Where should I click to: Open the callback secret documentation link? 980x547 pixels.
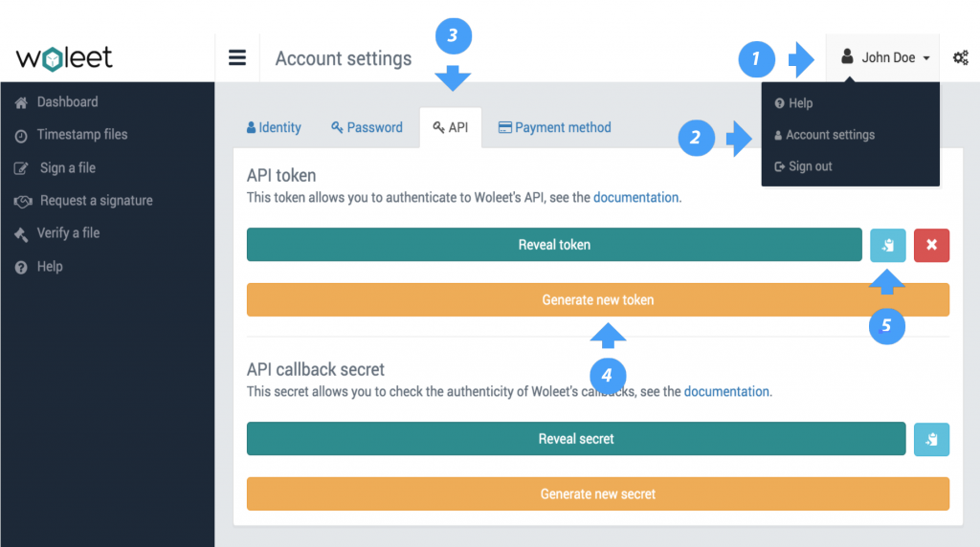(726, 391)
